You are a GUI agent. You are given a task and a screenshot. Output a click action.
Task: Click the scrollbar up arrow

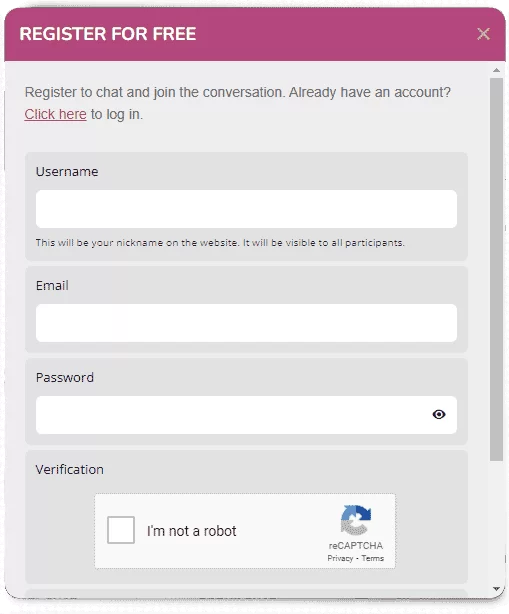click(x=496, y=70)
